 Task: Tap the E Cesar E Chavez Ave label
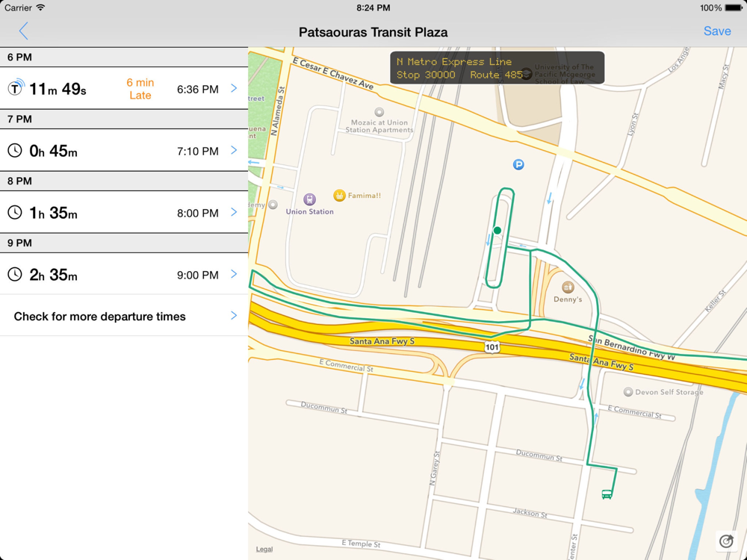pyautogui.click(x=333, y=74)
